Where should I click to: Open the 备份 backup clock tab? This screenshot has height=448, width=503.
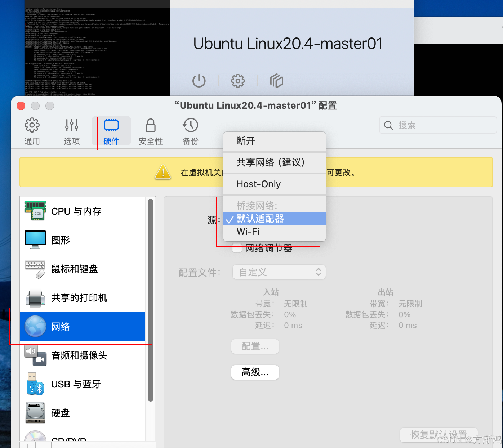click(190, 131)
